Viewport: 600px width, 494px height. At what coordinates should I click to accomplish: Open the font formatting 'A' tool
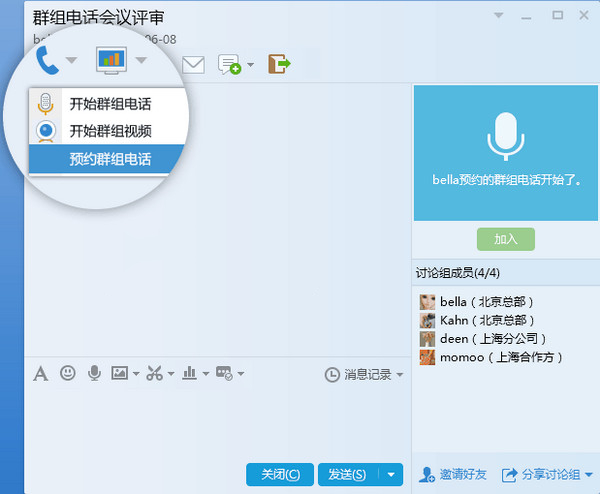point(41,374)
